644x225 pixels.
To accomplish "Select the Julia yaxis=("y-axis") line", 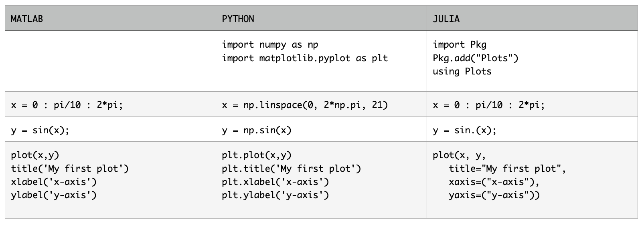I will (x=494, y=195).
